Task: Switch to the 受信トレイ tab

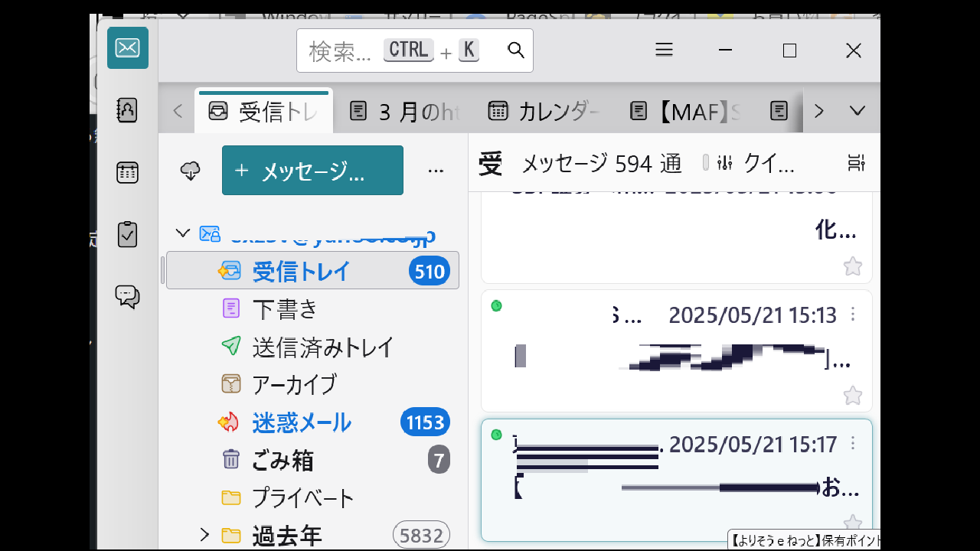Action: (x=263, y=112)
